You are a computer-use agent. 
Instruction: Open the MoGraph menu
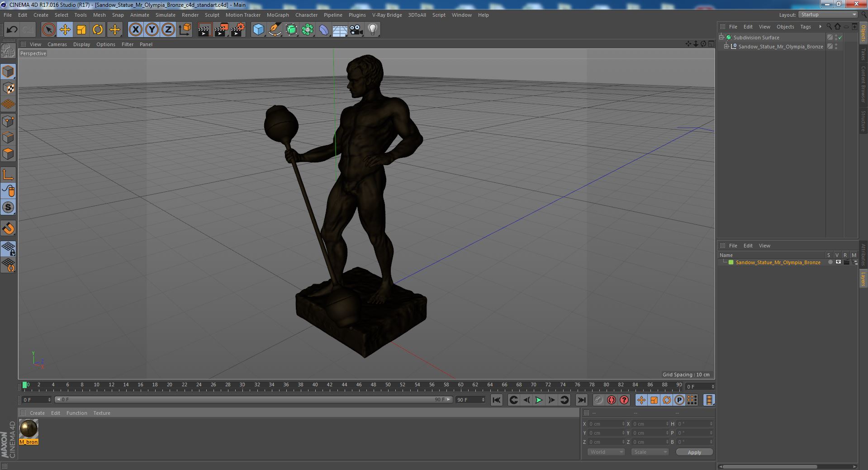pos(278,15)
